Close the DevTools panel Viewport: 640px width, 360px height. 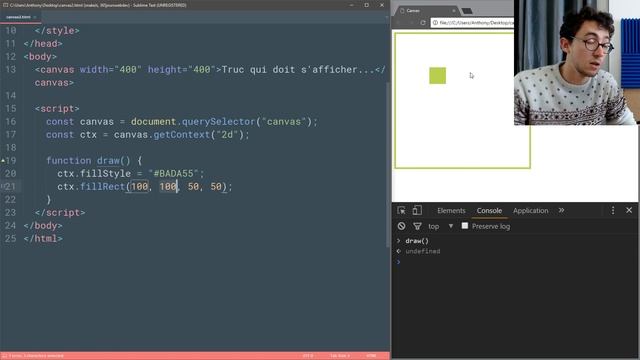click(x=629, y=210)
